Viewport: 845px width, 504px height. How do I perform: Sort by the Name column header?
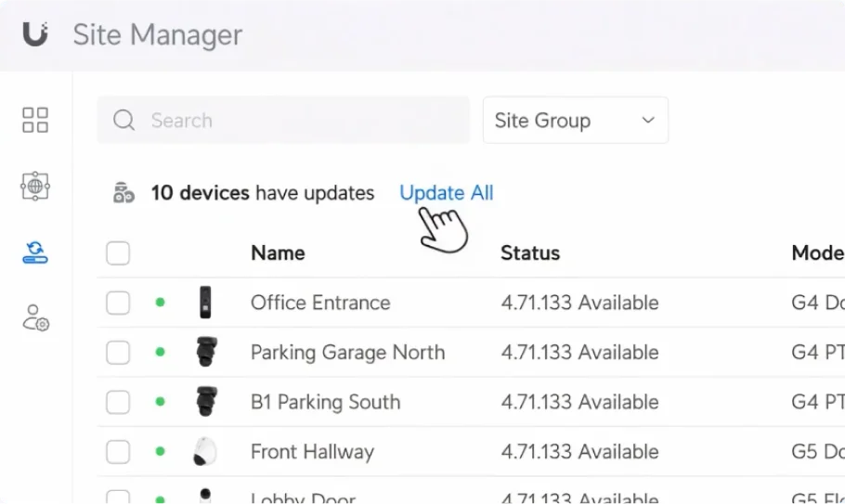point(278,252)
